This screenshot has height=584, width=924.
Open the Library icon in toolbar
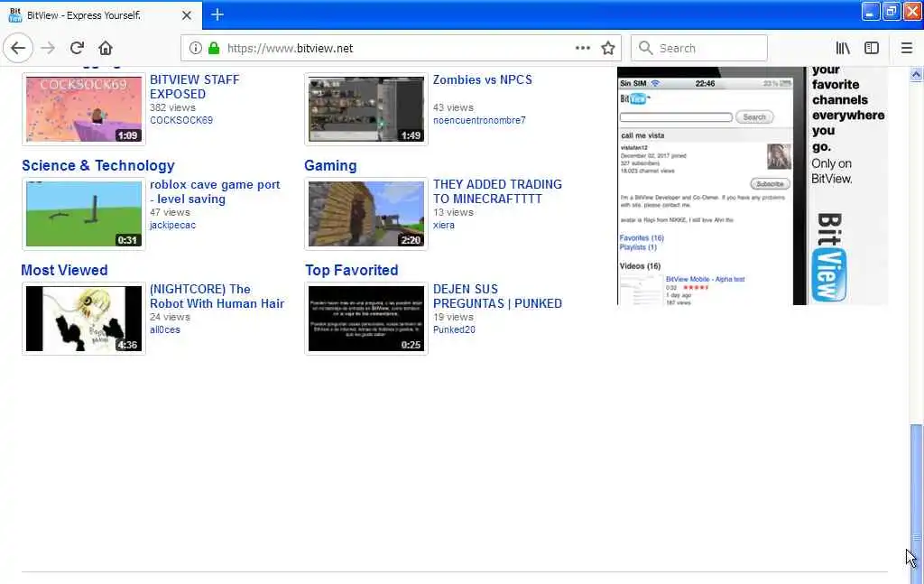pos(843,48)
